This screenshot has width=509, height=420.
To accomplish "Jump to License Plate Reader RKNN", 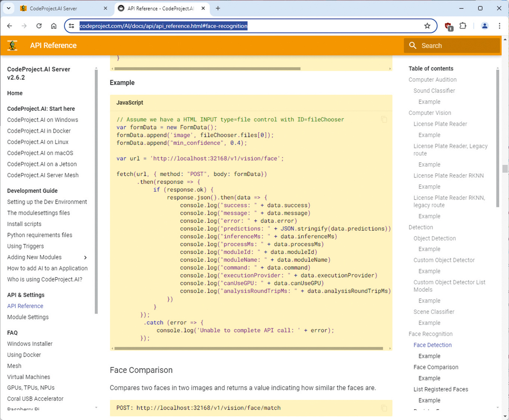I will [449, 176].
